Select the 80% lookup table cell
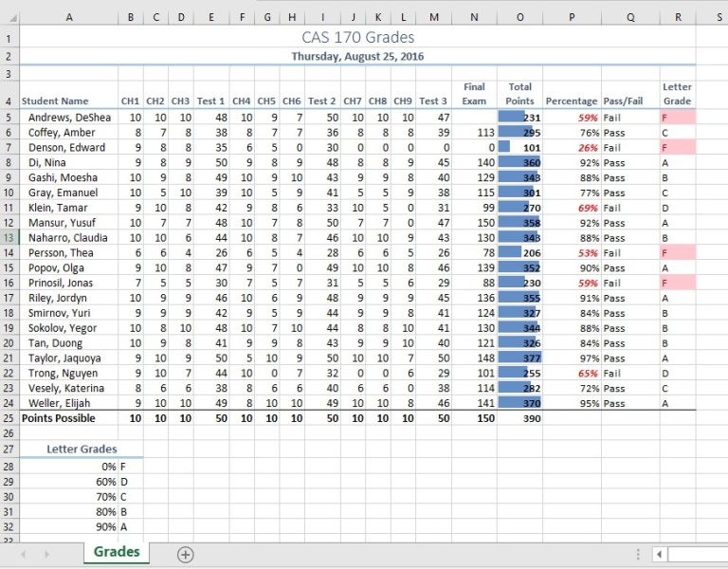Screen dimensions: 728x569 click(x=68, y=512)
